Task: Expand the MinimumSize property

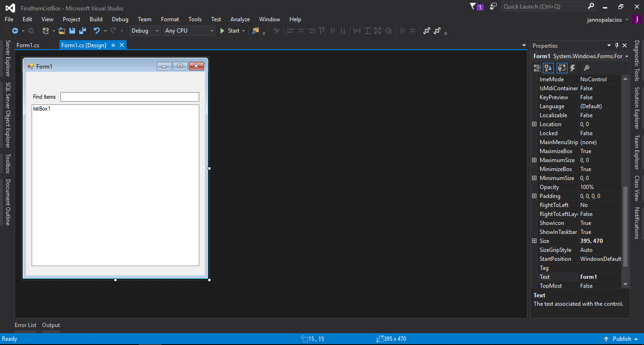Action: click(534, 178)
